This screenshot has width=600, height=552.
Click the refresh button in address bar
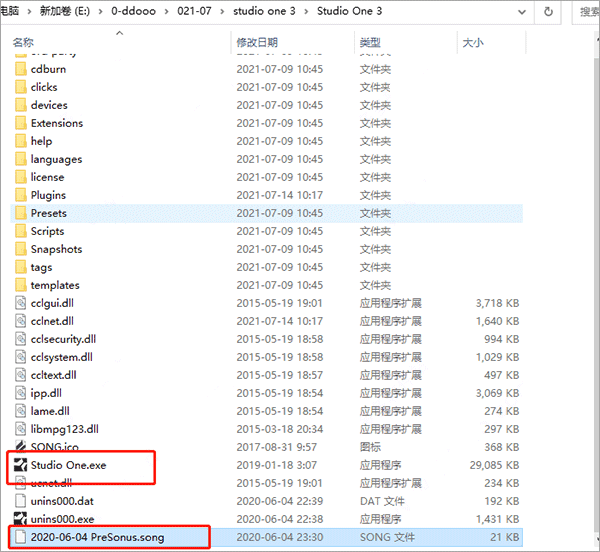tap(549, 12)
